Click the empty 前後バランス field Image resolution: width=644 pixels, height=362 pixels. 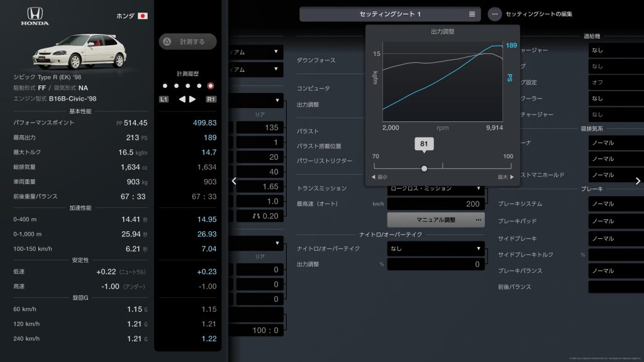(x=616, y=287)
